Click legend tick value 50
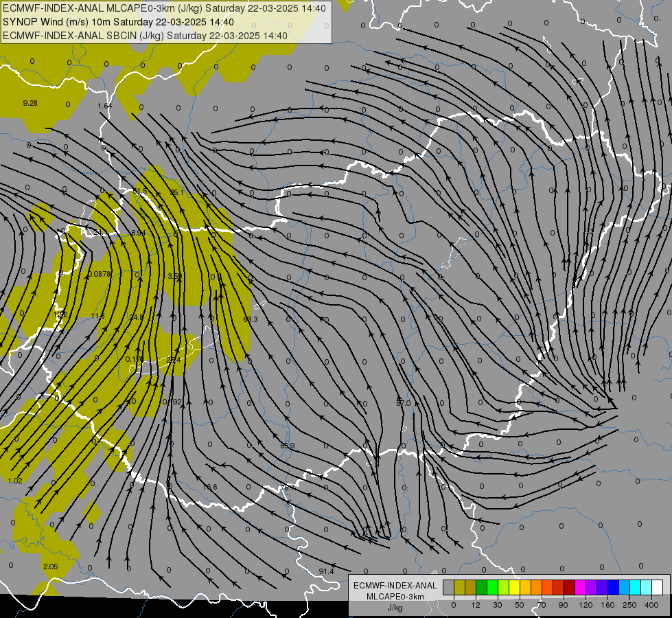The image size is (672, 618). (x=520, y=605)
